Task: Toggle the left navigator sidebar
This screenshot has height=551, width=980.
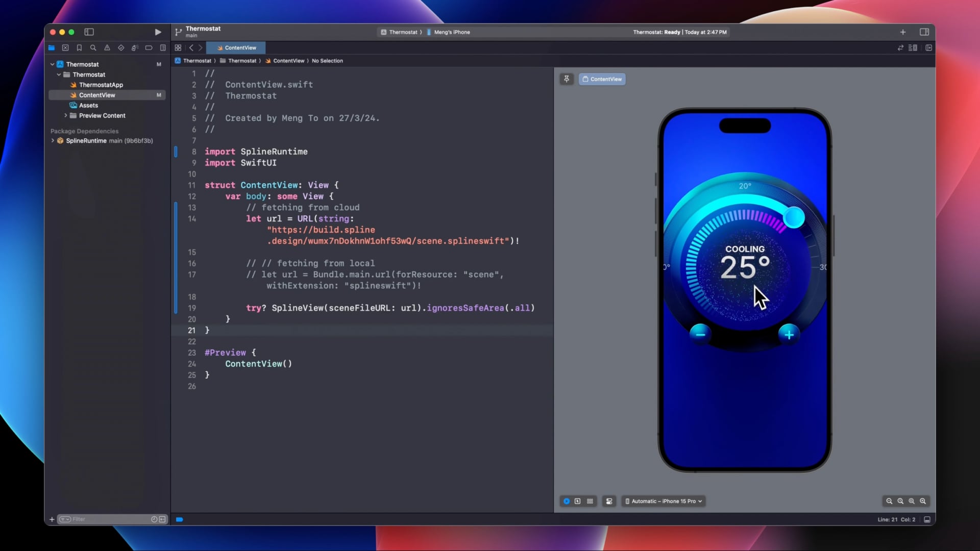Action: (89, 32)
